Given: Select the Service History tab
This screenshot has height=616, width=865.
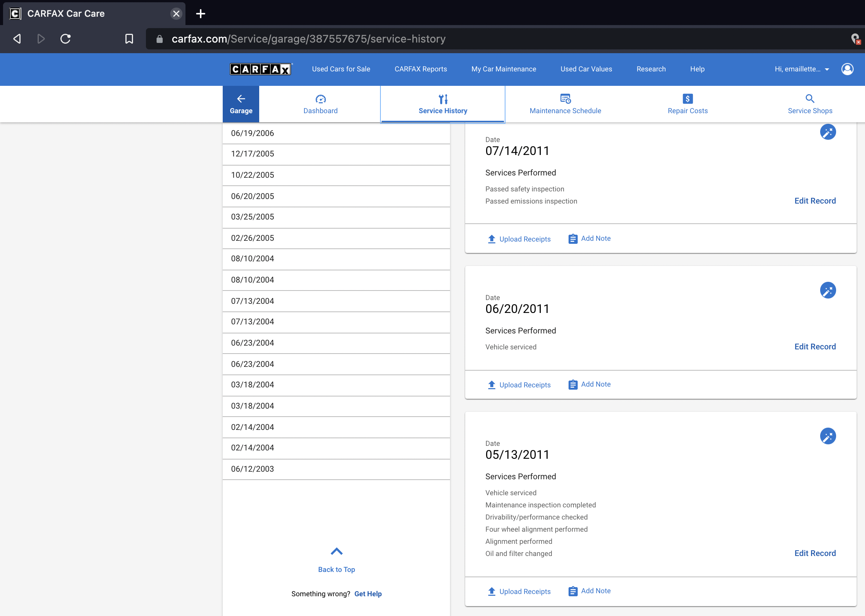Looking at the screenshot, I should [443, 104].
